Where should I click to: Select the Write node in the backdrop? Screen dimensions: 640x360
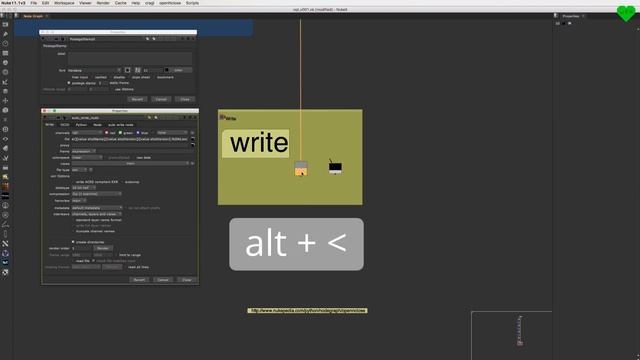301,168
